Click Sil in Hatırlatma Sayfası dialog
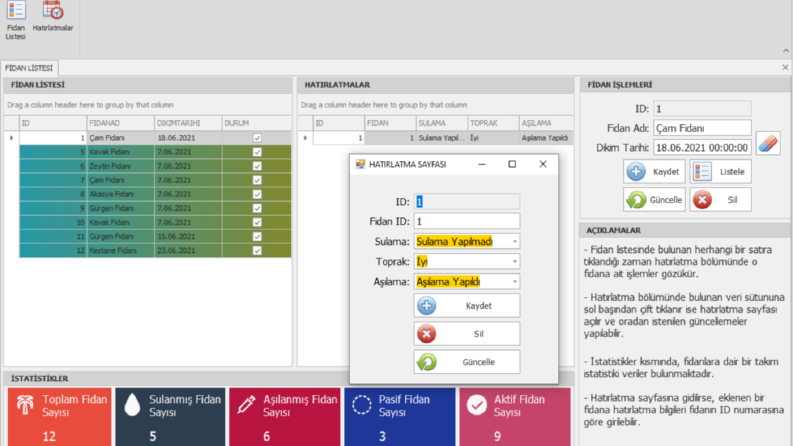The height and width of the screenshot is (446, 793). pos(466,334)
